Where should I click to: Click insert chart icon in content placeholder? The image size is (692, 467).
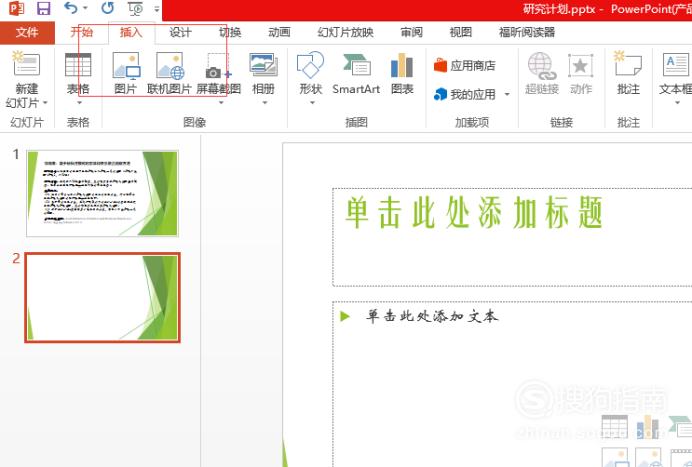pos(647,427)
